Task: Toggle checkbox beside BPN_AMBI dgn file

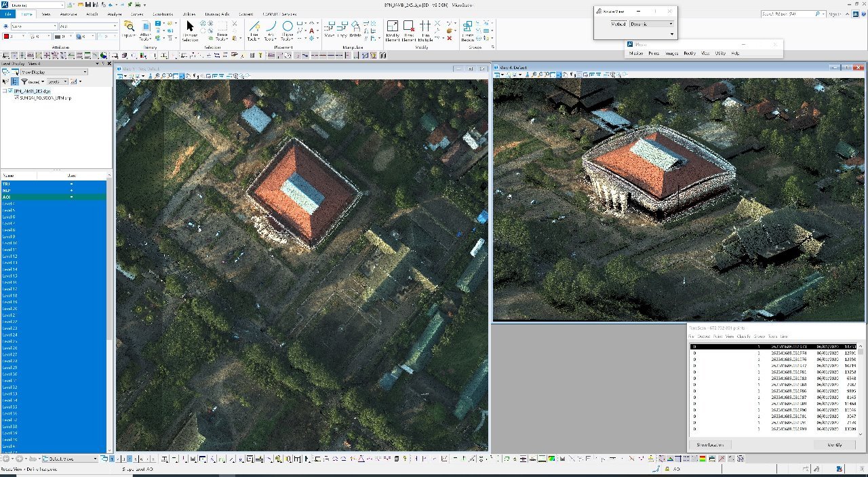Action: 5,90
